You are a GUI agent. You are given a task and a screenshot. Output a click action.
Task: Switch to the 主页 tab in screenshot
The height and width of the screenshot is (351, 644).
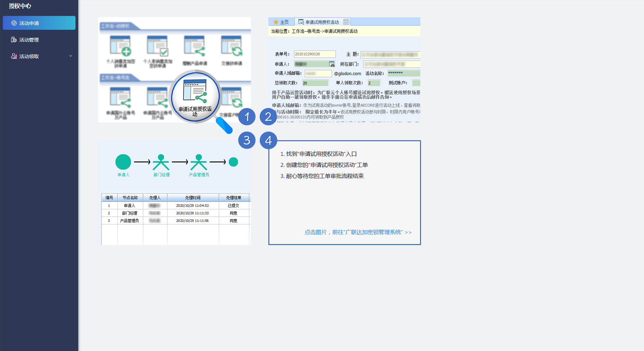[x=281, y=22]
